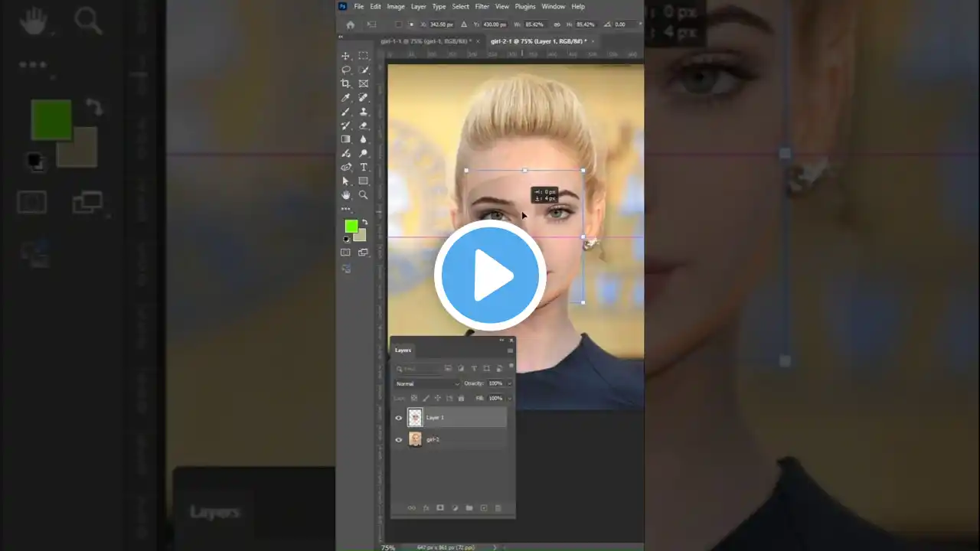
Task: Select the Zoom tool
Action: coord(364,195)
